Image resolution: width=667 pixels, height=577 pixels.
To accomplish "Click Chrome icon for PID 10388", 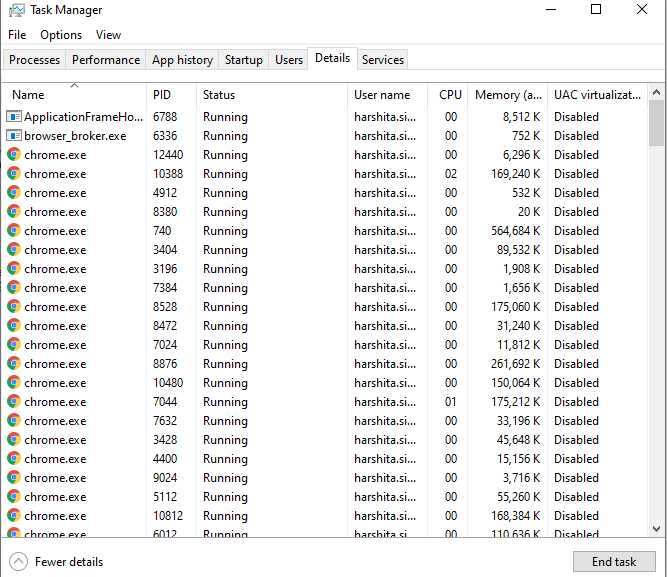I will tap(14, 174).
